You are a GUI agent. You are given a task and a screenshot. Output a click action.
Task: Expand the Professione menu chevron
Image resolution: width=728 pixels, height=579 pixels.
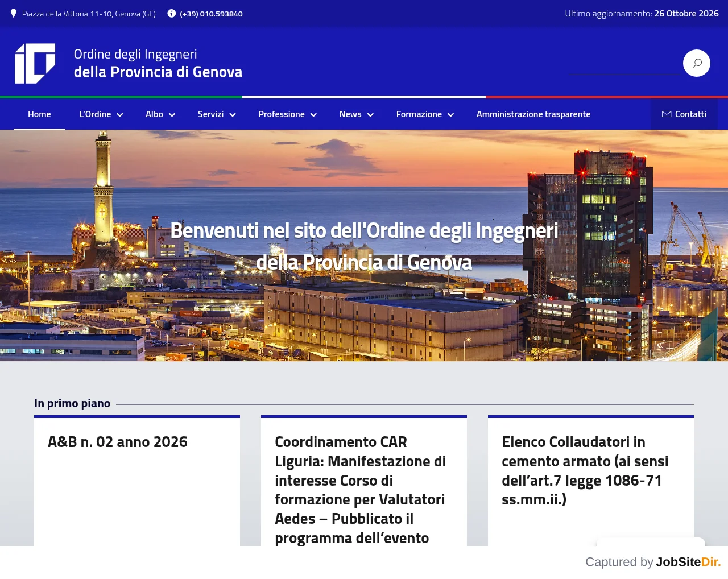click(313, 115)
